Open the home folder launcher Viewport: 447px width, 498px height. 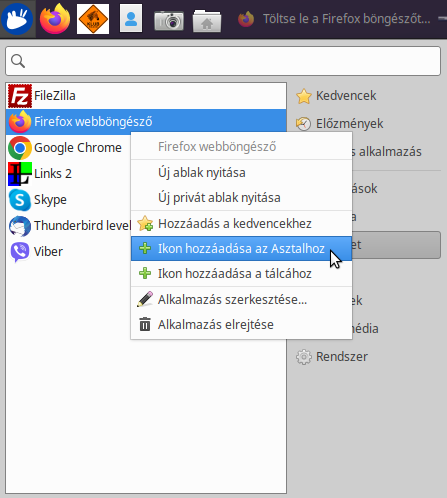[x=207, y=21]
